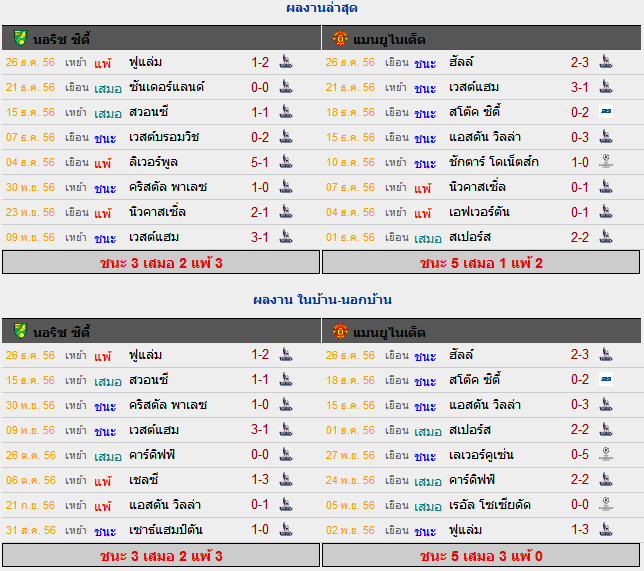644x571 pixels.
Task: Select team name 'ซันเดอร์แลนด์'
Action: click(166, 87)
